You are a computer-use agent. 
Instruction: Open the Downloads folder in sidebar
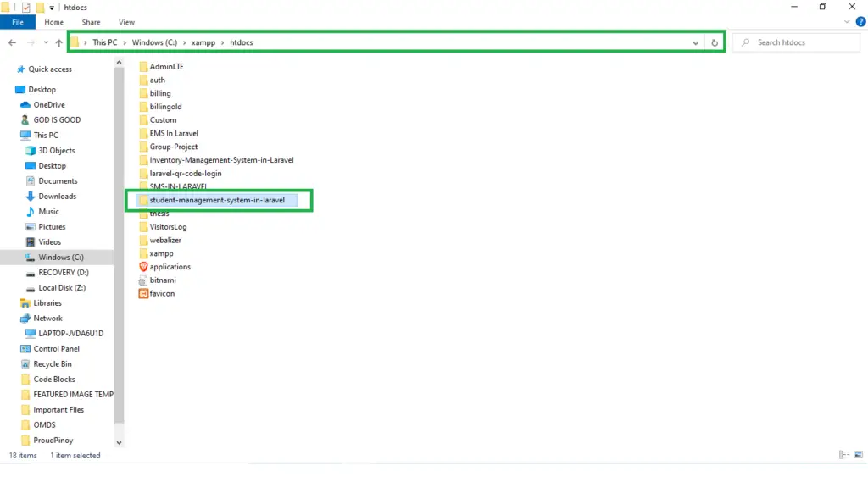(52, 196)
